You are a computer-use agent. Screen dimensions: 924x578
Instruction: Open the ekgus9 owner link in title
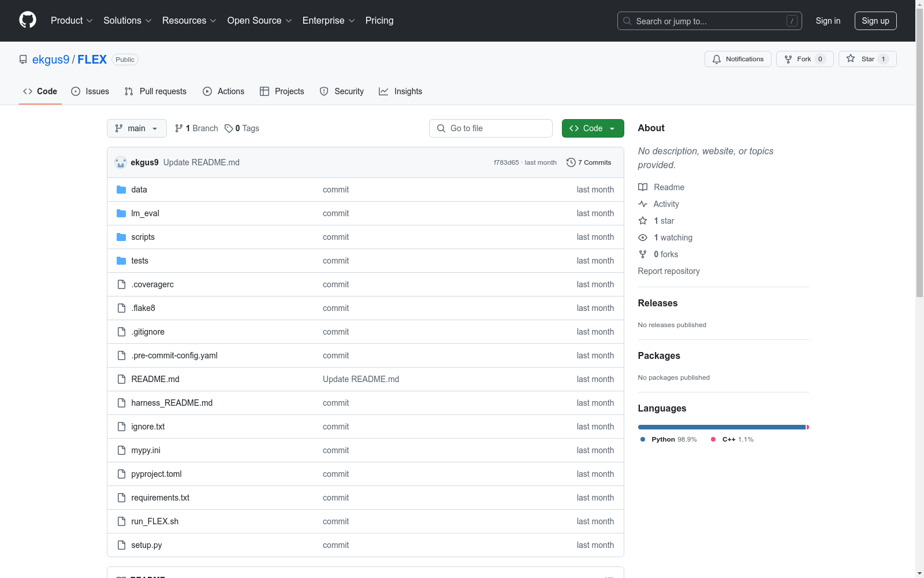click(51, 60)
